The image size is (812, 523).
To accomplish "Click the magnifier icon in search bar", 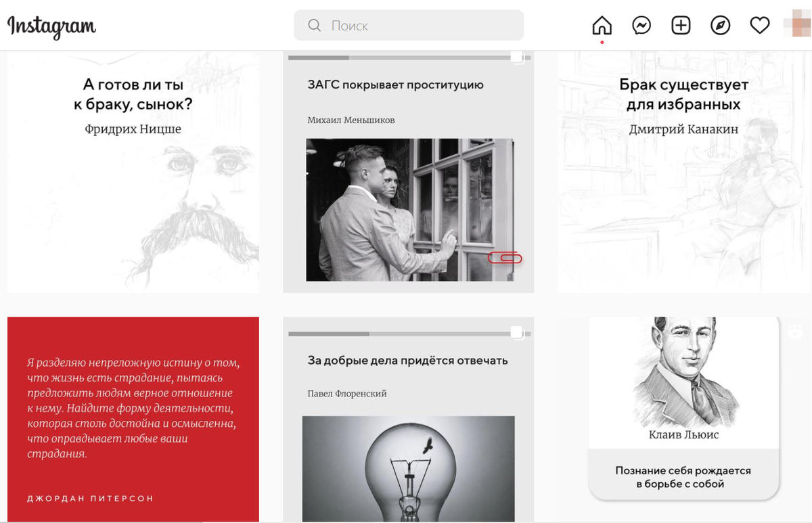I will tap(314, 26).
